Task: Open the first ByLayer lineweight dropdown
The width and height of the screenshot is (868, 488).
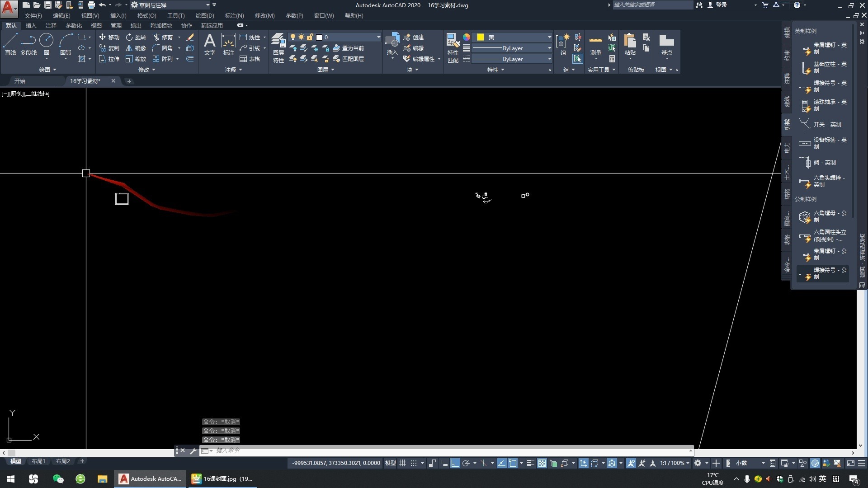Action: coord(549,48)
